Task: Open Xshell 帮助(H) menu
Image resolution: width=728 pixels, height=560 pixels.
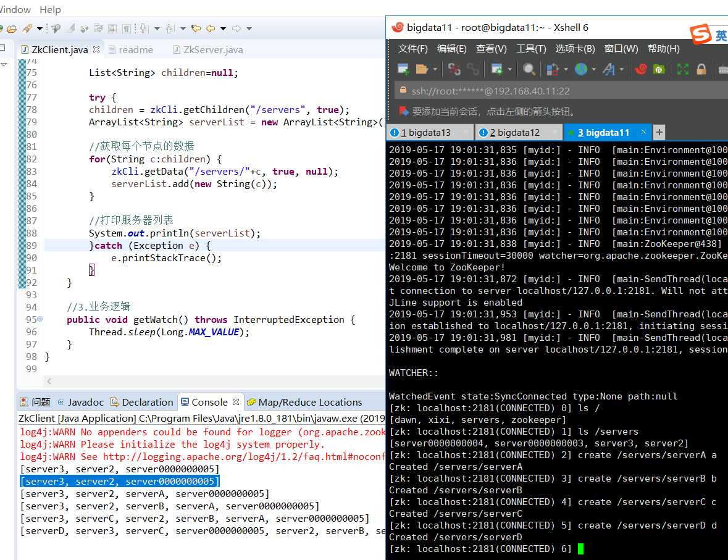Action: pyautogui.click(x=663, y=49)
